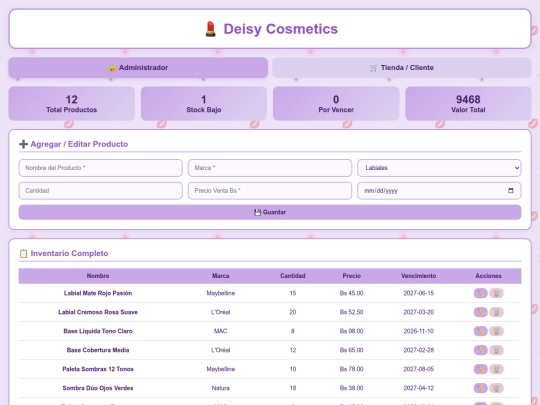Switch to the Administrador tab

coord(138,68)
